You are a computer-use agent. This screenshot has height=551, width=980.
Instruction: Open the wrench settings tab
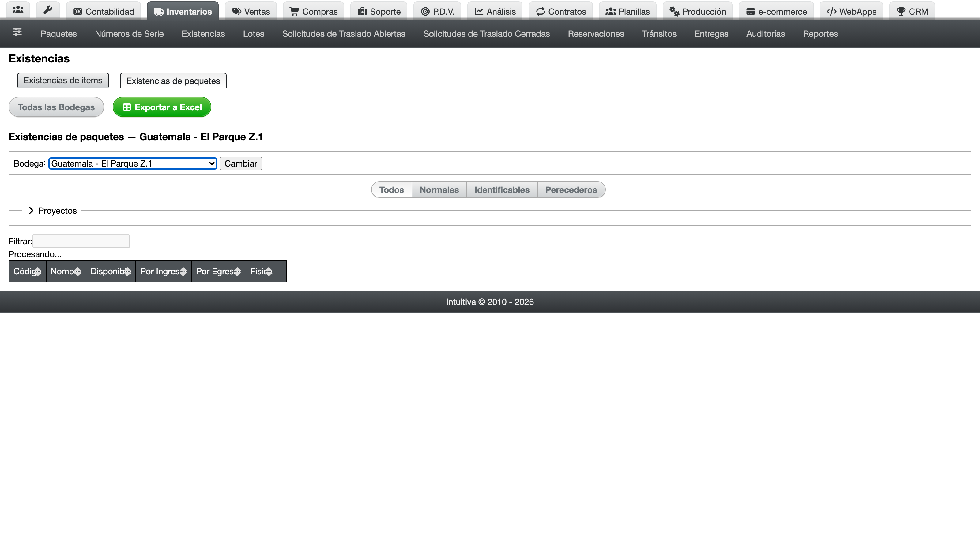(x=48, y=10)
